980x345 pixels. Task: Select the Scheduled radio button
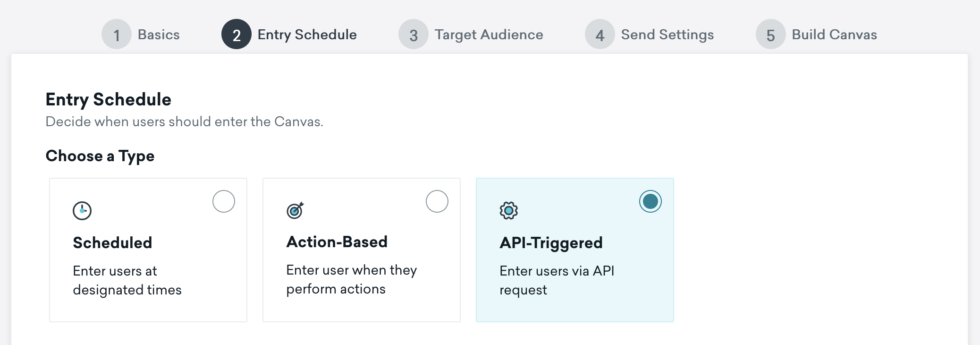point(224,201)
